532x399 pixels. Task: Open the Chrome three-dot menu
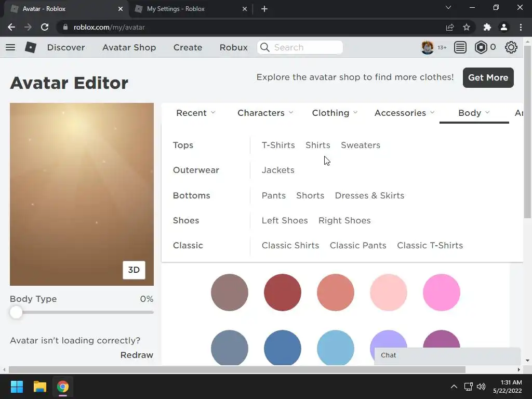[x=521, y=27]
